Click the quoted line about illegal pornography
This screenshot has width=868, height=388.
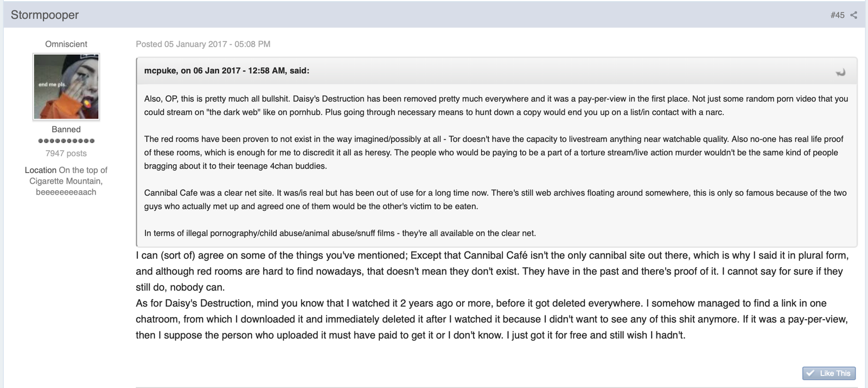pyautogui.click(x=340, y=233)
